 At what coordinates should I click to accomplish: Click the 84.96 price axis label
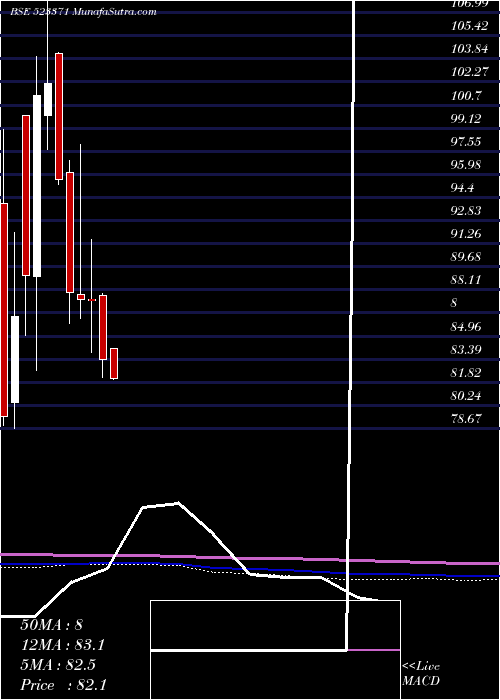pyautogui.click(x=467, y=327)
